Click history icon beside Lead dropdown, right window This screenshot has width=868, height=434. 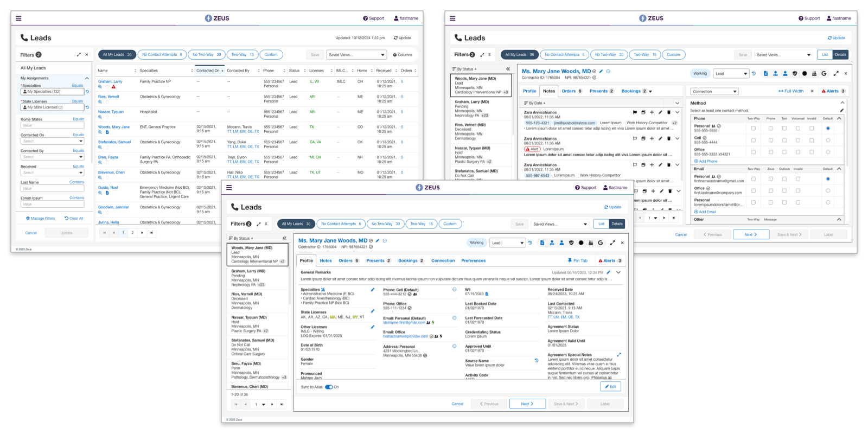(x=754, y=74)
